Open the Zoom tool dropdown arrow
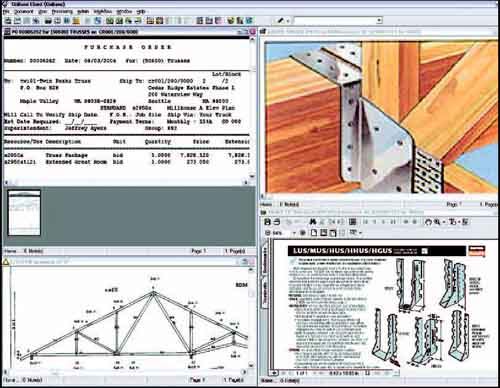Viewport: 500px width, 388px height. [444, 222]
